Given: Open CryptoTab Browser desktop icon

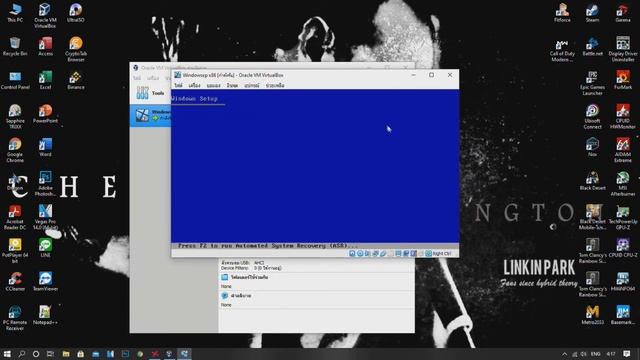Looking at the screenshot, I should click(76, 49).
